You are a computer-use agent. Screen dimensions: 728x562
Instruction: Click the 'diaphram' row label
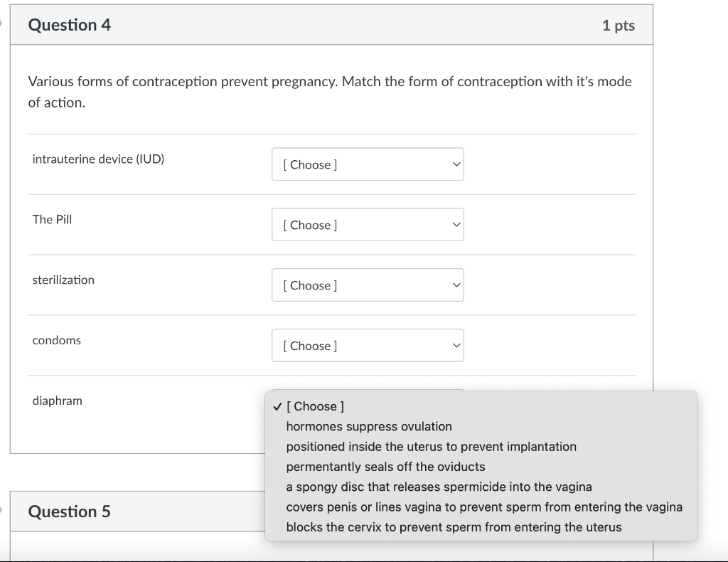click(x=58, y=401)
